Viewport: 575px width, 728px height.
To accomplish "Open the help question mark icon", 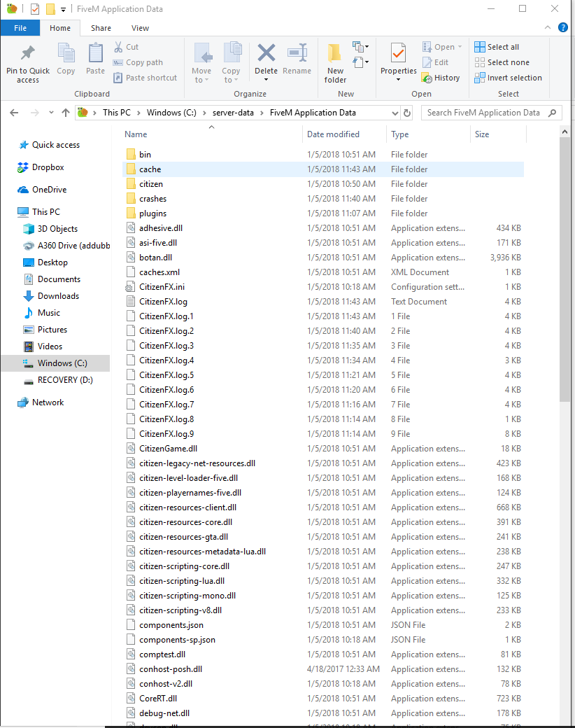I will tap(563, 28).
